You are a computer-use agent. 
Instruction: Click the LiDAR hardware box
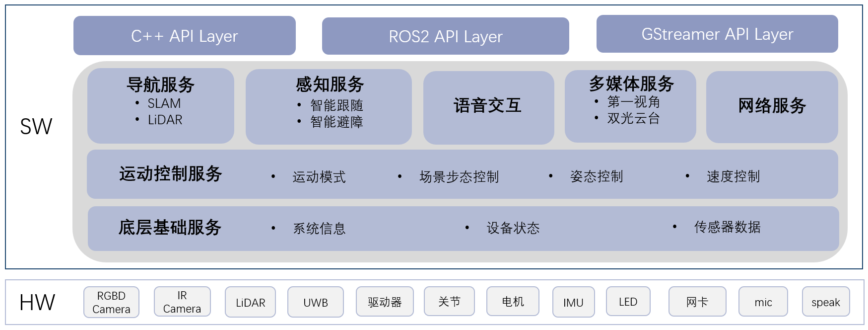click(x=250, y=302)
